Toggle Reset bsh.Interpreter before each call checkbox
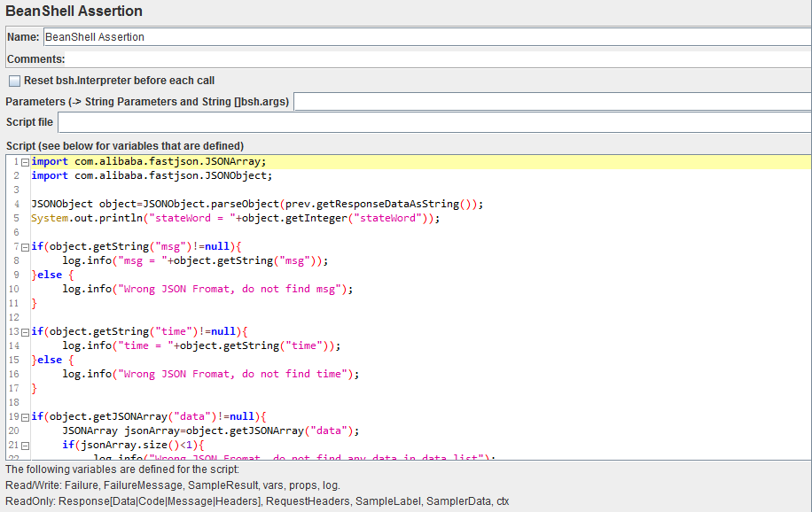Image resolution: width=812 pixels, height=512 pixels. pyautogui.click(x=14, y=81)
